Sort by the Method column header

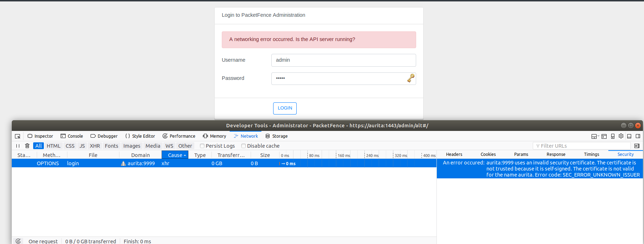52,155
